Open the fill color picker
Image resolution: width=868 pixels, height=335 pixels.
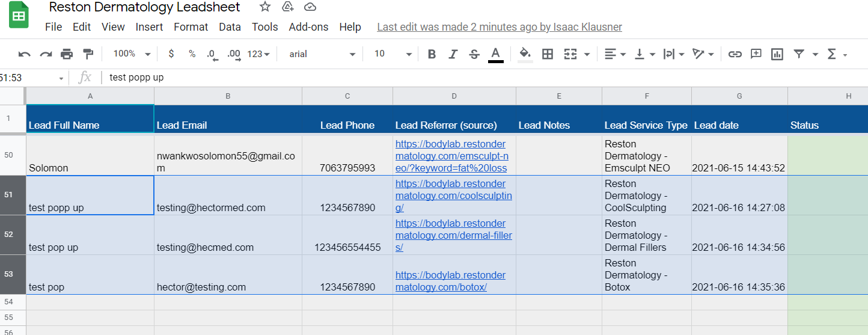pos(525,54)
